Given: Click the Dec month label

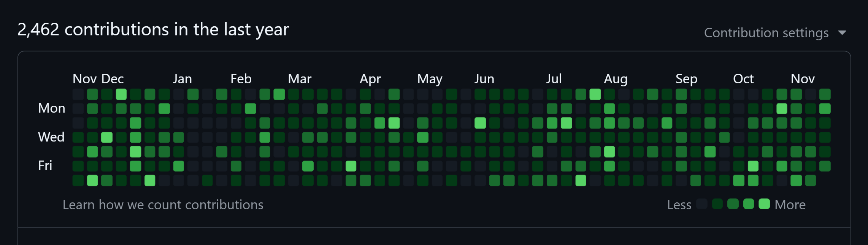Looking at the screenshot, I should (113, 79).
